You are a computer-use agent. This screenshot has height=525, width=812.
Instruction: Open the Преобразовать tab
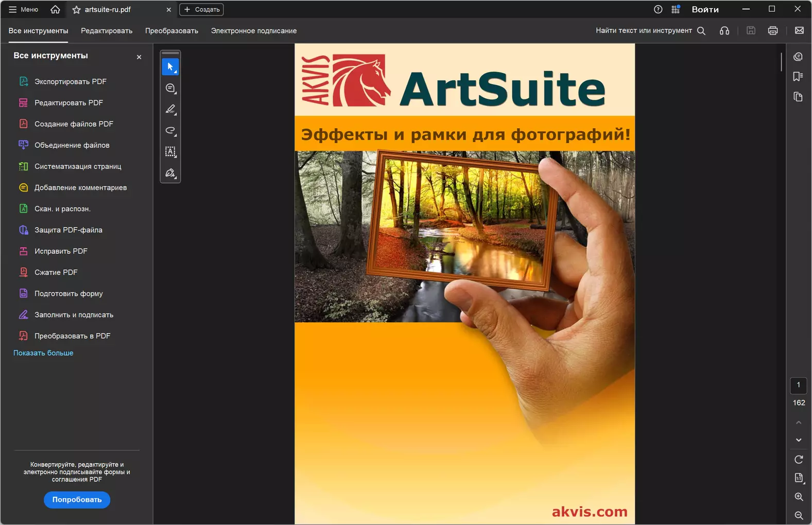[171, 31]
